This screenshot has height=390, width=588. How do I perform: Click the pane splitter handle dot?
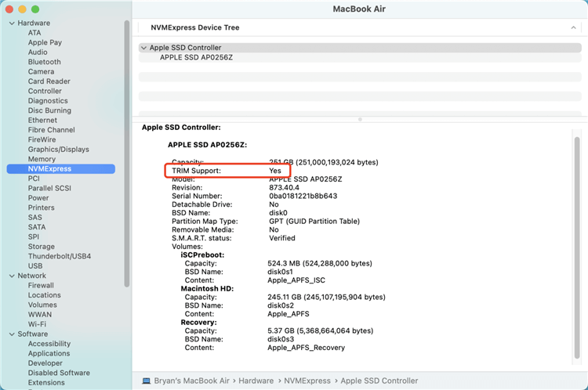(360, 120)
